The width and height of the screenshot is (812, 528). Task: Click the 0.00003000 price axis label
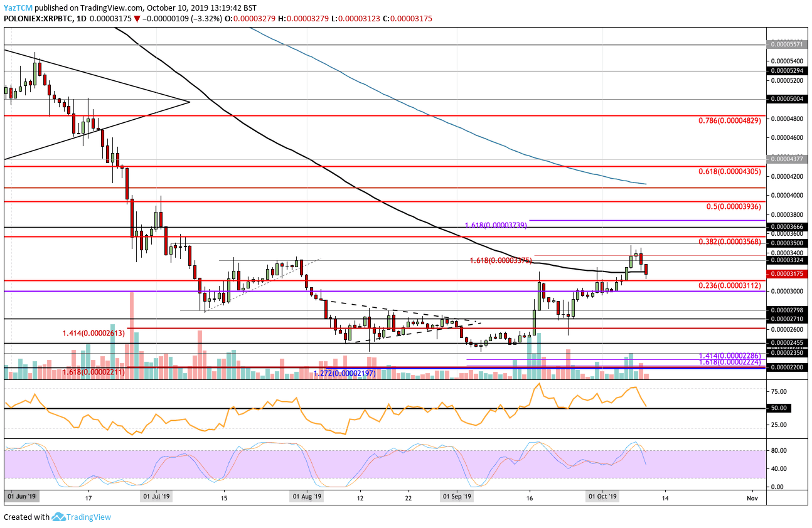[788, 291]
